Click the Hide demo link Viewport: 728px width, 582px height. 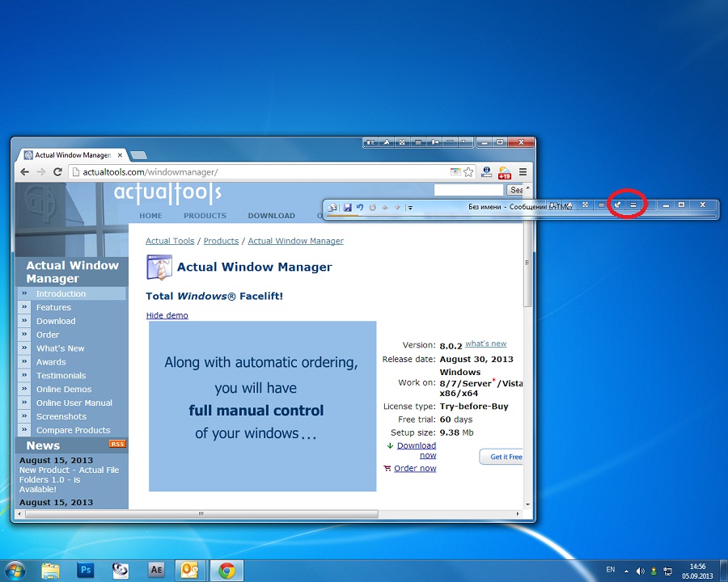pos(167,315)
